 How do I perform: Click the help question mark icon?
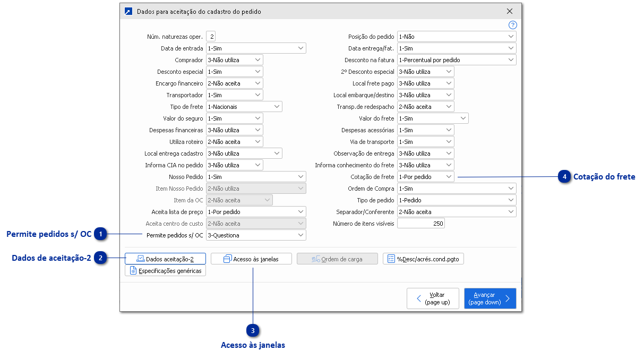pyautogui.click(x=512, y=25)
